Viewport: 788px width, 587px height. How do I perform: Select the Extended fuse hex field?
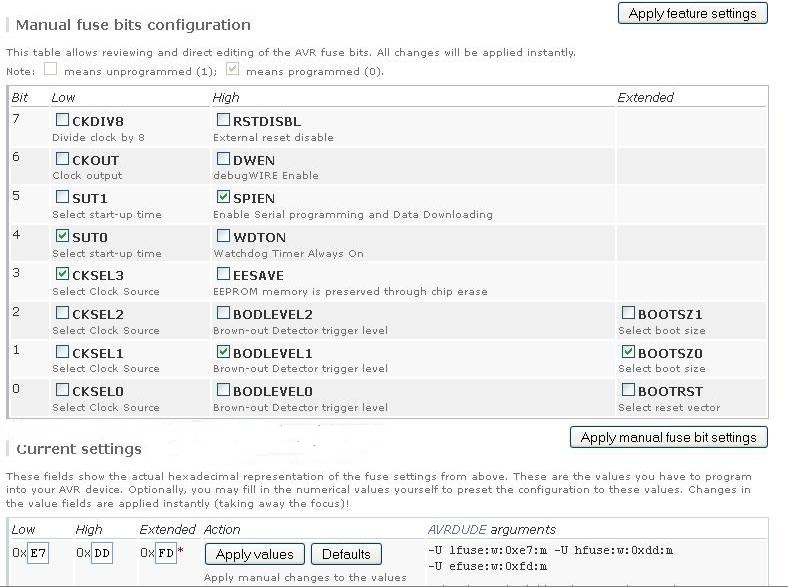[166, 553]
